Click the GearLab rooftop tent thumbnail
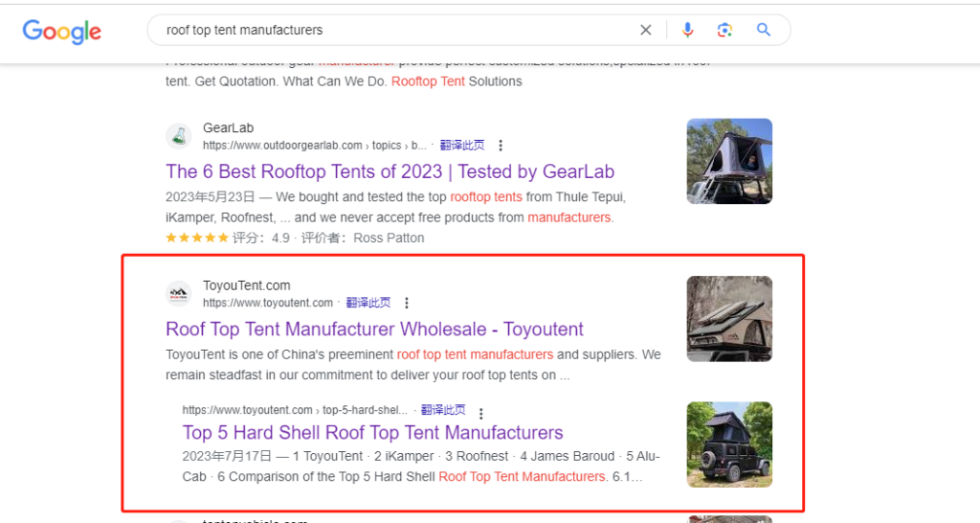This screenshot has height=523, width=980. tap(729, 162)
